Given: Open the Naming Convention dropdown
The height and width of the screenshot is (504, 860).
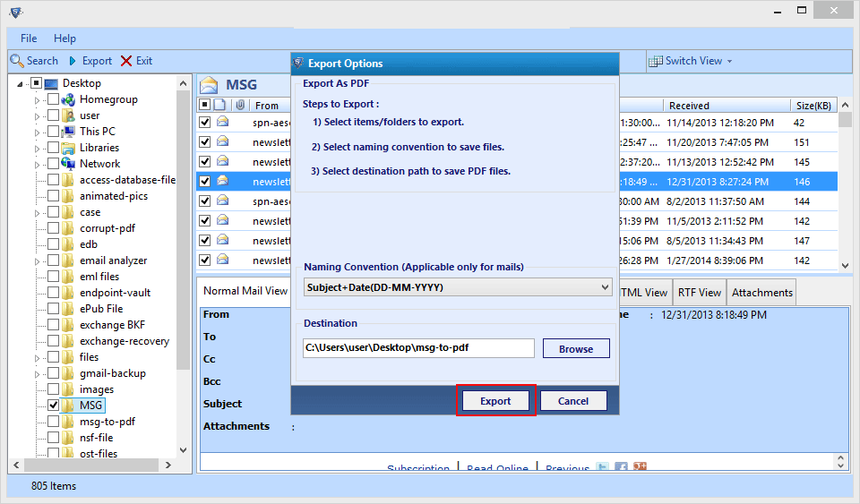Looking at the screenshot, I should [458, 287].
